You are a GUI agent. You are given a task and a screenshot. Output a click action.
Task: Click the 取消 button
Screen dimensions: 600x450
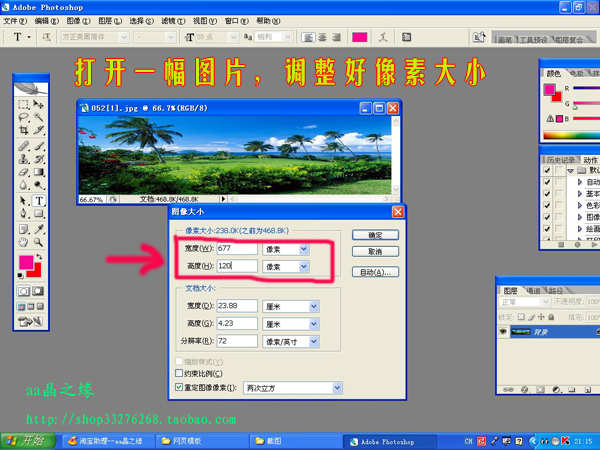[x=375, y=251]
